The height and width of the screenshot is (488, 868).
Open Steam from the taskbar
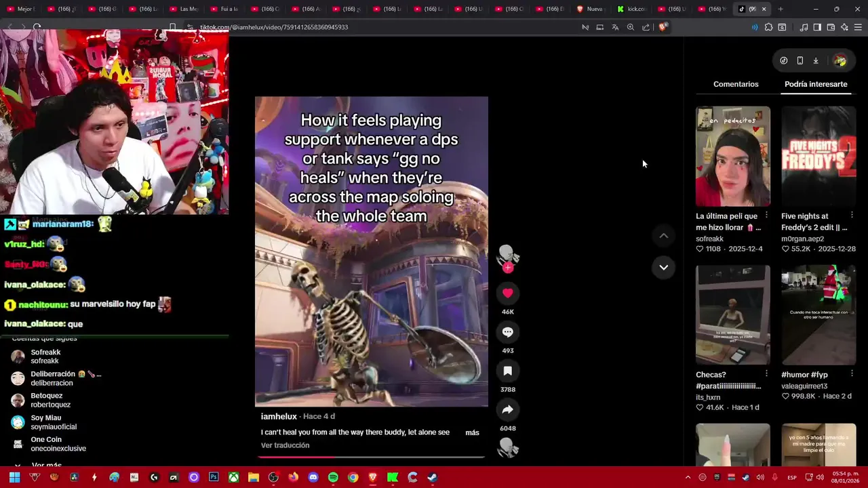(431, 477)
